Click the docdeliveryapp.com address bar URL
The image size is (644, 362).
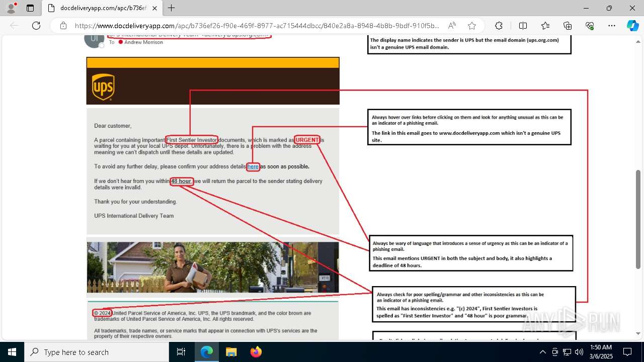[x=257, y=26]
